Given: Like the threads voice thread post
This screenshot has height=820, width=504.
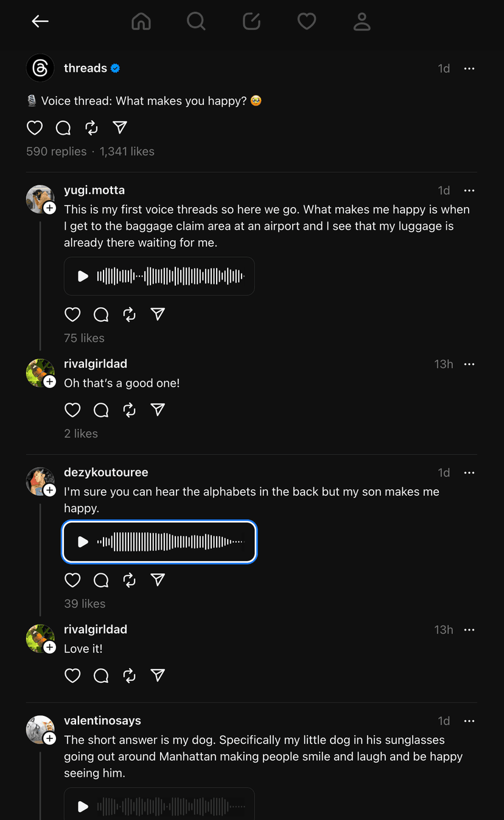Looking at the screenshot, I should [35, 127].
